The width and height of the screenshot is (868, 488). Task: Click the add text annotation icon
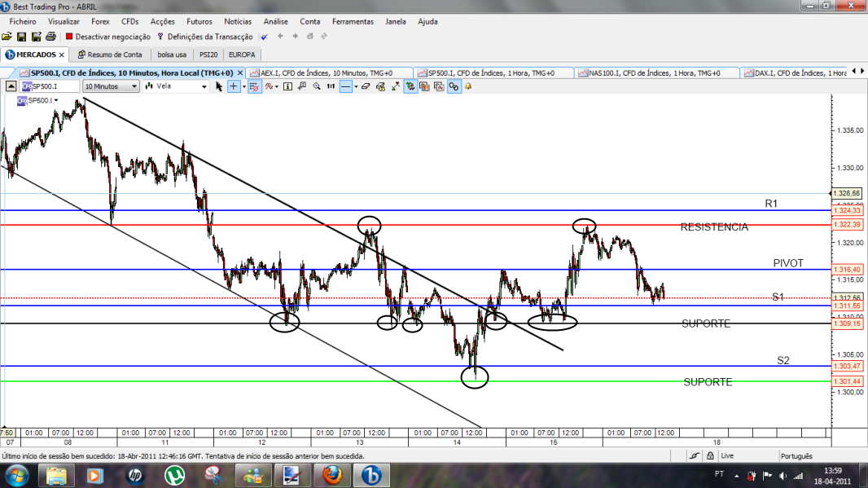coord(302,86)
